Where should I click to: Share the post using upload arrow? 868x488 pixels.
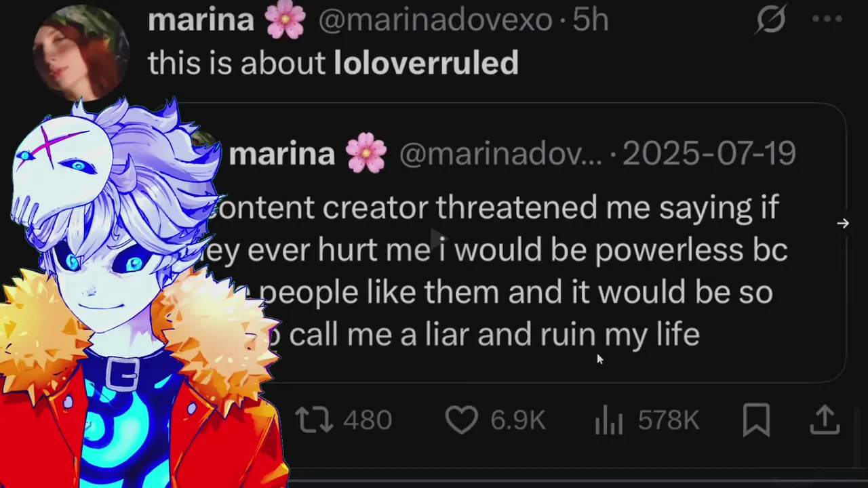825,420
